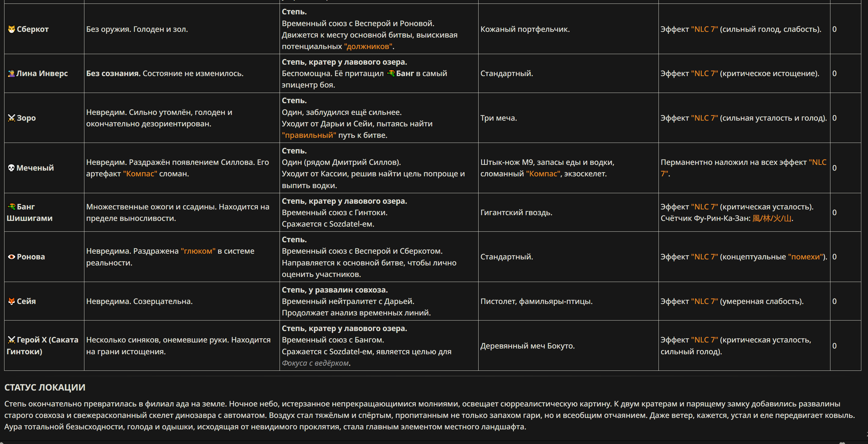Click the cat emoji next to Сберкот
The height and width of the screenshot is (444, 868).
coord(11,29)
